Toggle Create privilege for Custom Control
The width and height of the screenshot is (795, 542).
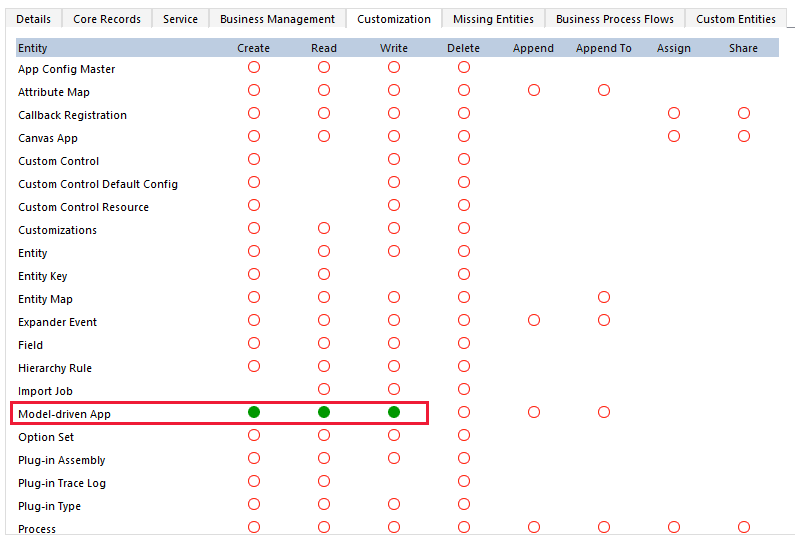(254, 159)
